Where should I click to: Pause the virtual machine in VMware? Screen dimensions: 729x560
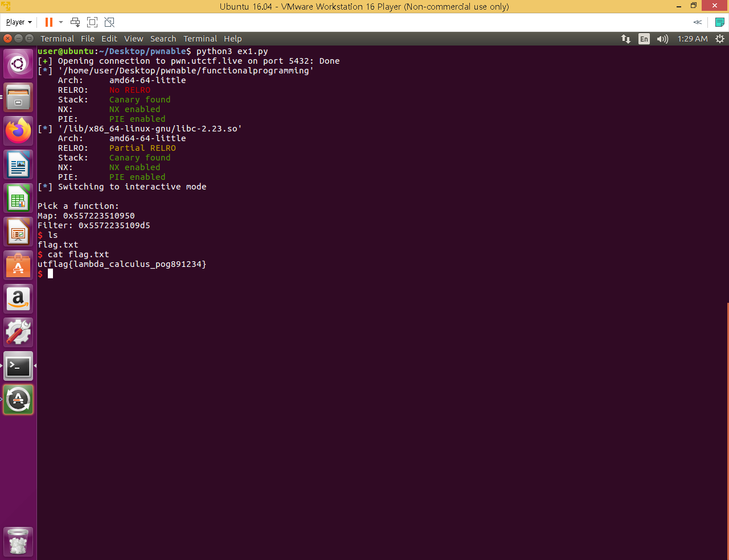tap(49, 22)
